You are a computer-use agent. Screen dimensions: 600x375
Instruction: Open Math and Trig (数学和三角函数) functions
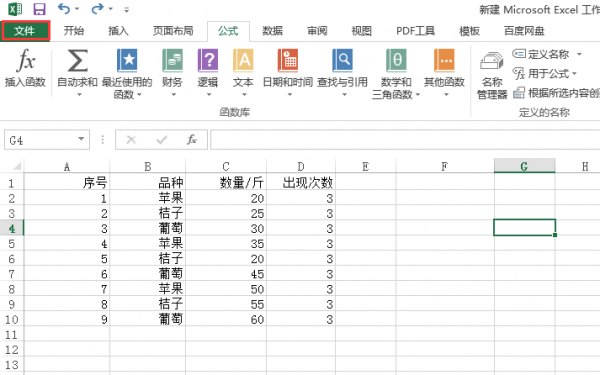click(x=396, y=73)
